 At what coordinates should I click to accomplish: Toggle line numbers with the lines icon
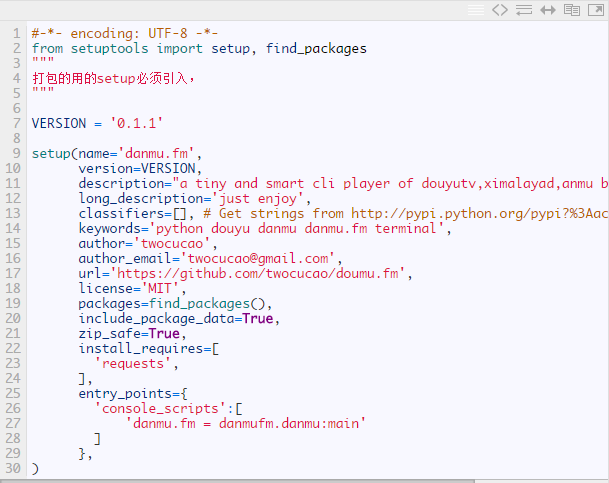(476, 10)
